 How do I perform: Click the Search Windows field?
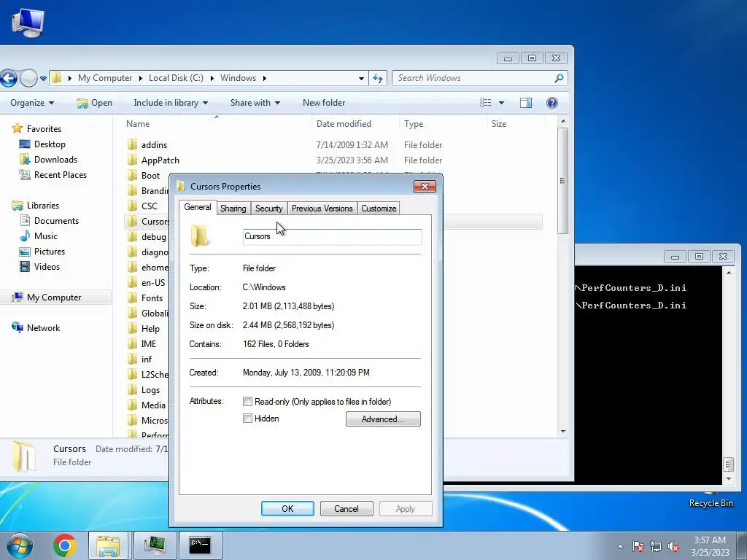(480, 78)
